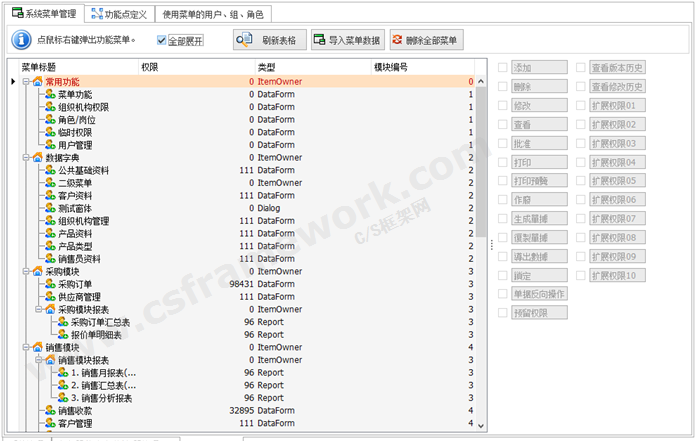Tick the 单据反向操作 checkbox
This screenshot has height=441, width=696.
click(502, 294)
